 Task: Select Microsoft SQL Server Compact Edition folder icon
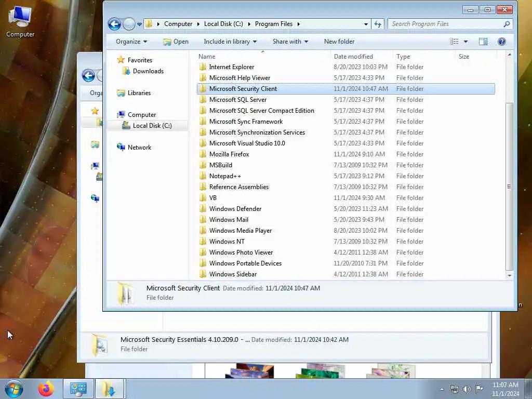(x=203, y=110)
